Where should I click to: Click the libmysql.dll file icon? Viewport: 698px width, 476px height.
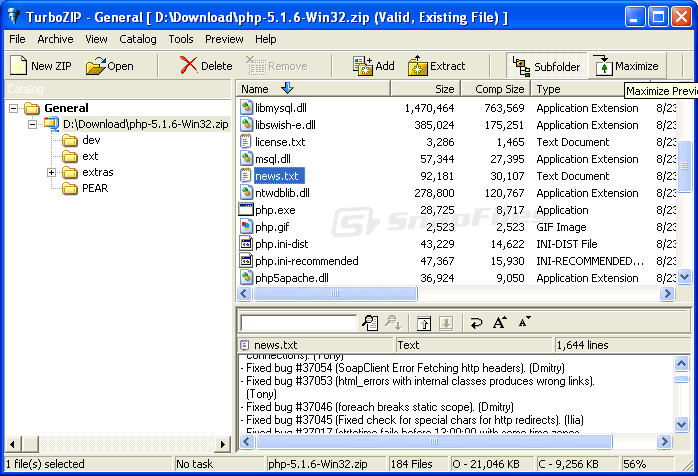pyautogui.click(x=246, y=107)
